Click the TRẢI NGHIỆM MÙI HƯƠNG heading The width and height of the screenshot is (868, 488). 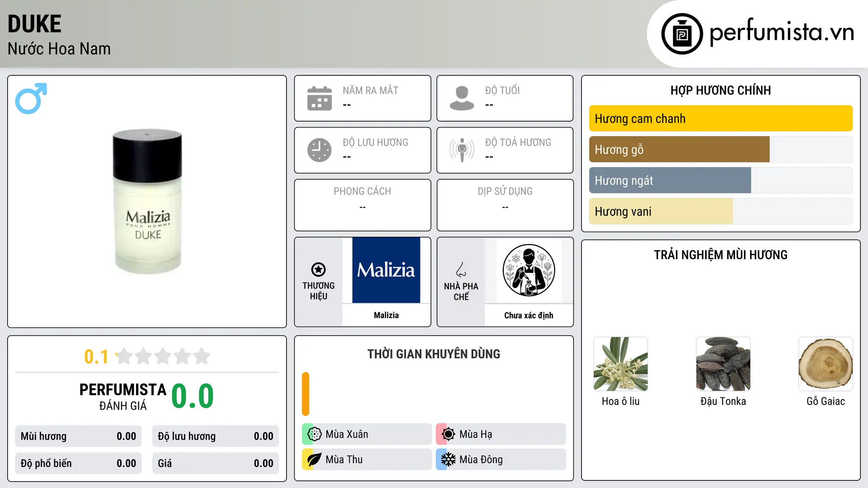coord(721,255)
